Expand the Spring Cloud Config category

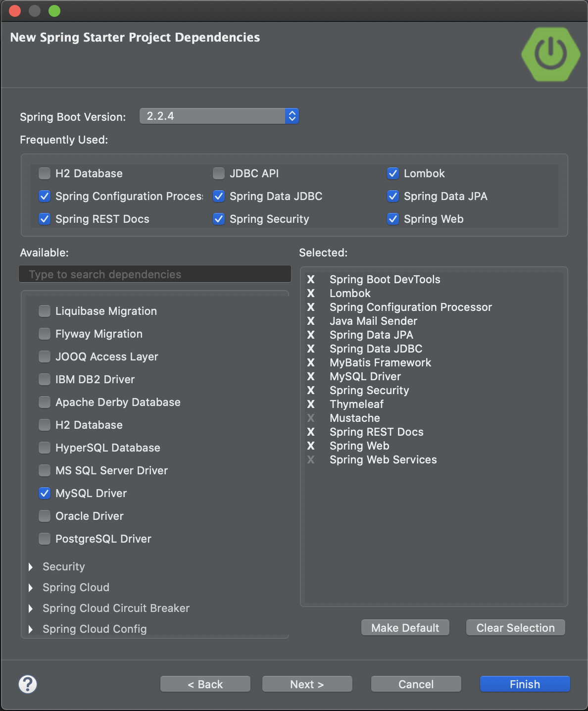(x=31, y=629)
